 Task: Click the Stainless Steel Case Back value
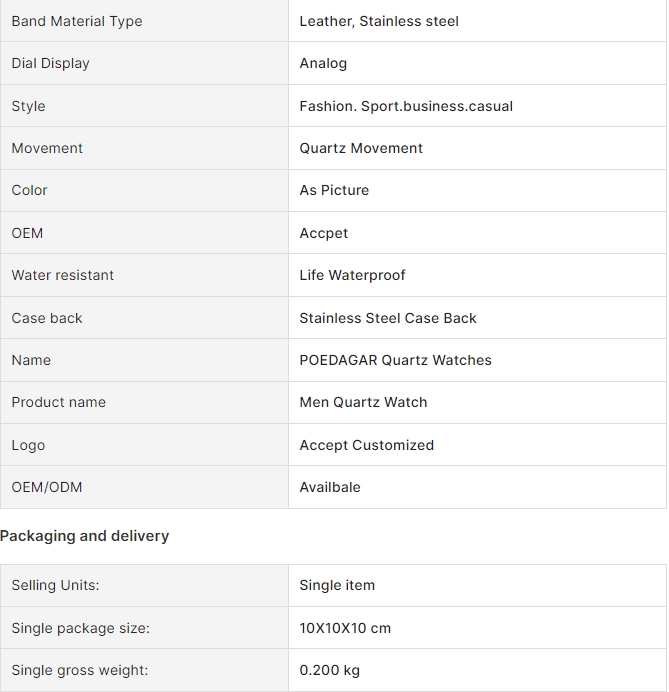coord(388,318)
